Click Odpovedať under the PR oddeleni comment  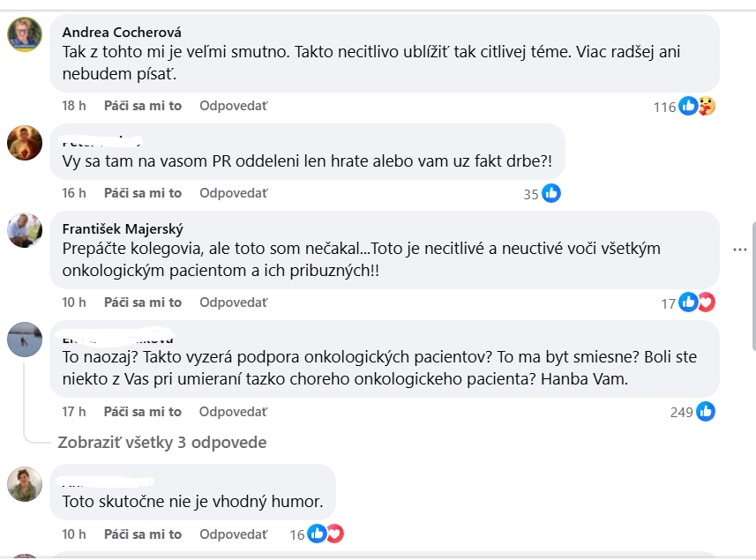234,193
